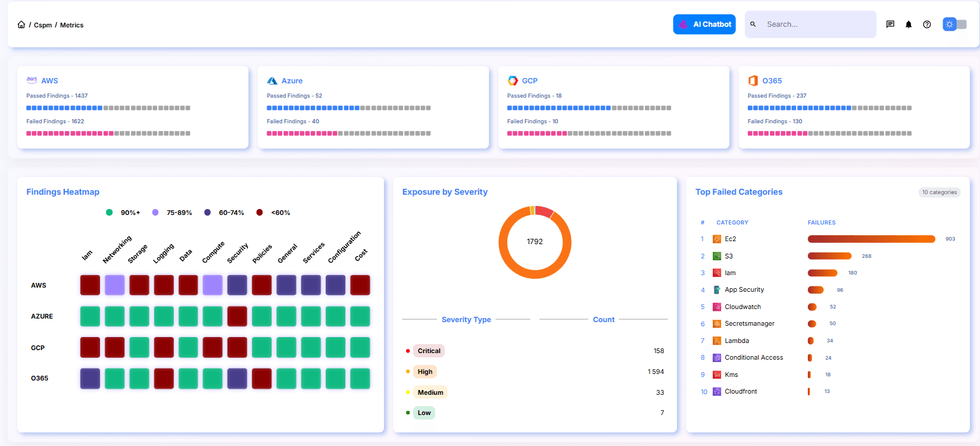Click the App Security category icon
Viewport: 980px width, 446px height.
click(x=717, y=290)
